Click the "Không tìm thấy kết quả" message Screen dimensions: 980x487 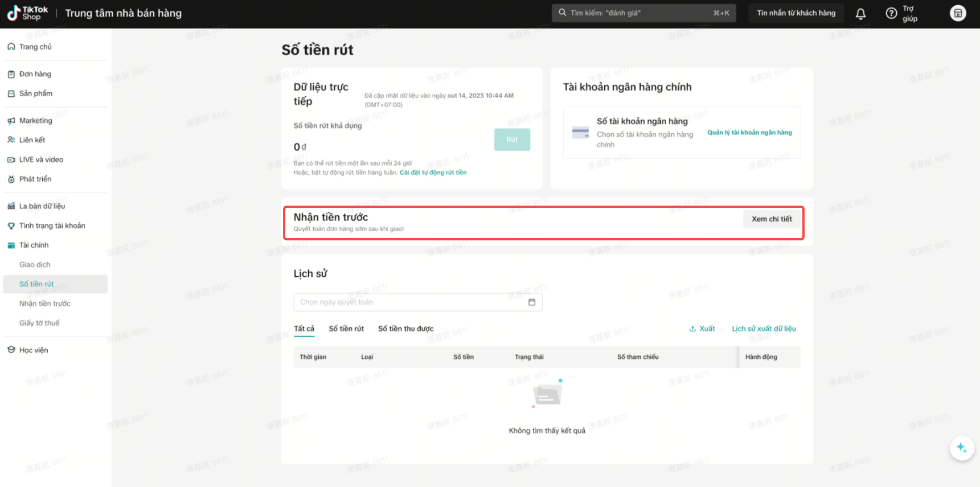(547, 431)
